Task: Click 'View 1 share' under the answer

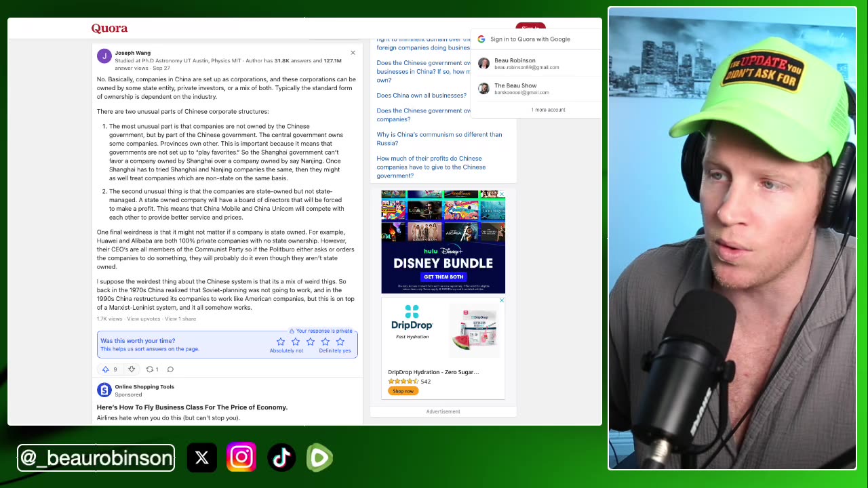Action: pos(180,319)
